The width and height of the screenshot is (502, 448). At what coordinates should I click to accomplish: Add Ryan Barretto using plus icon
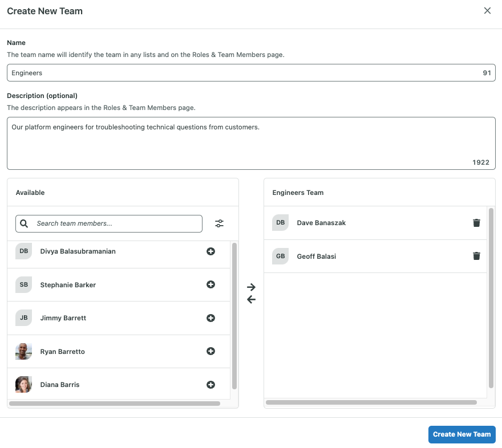[x=210, y=352]
